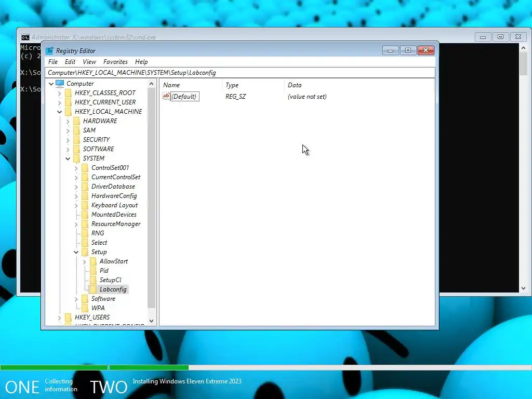The width and height of the screenshot is (532, 399).
Task: Expand the HKEY_CURRENT_USER chevron
Action: pos(59,102)
